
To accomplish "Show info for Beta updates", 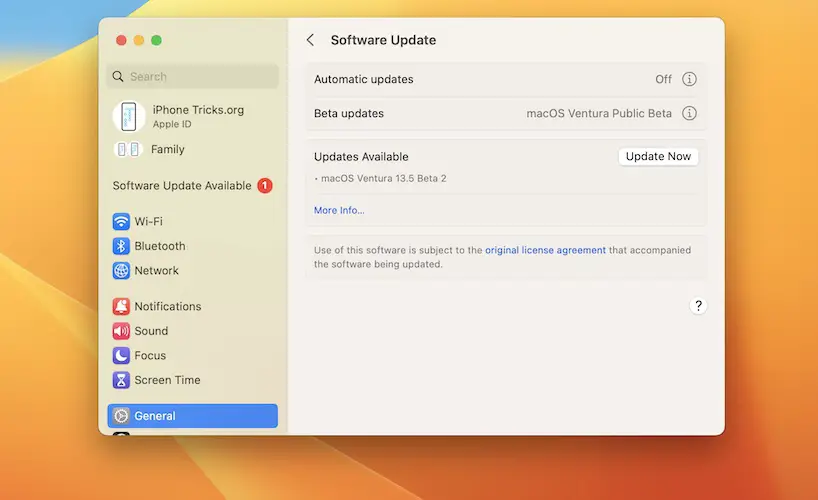I will 689,114.
